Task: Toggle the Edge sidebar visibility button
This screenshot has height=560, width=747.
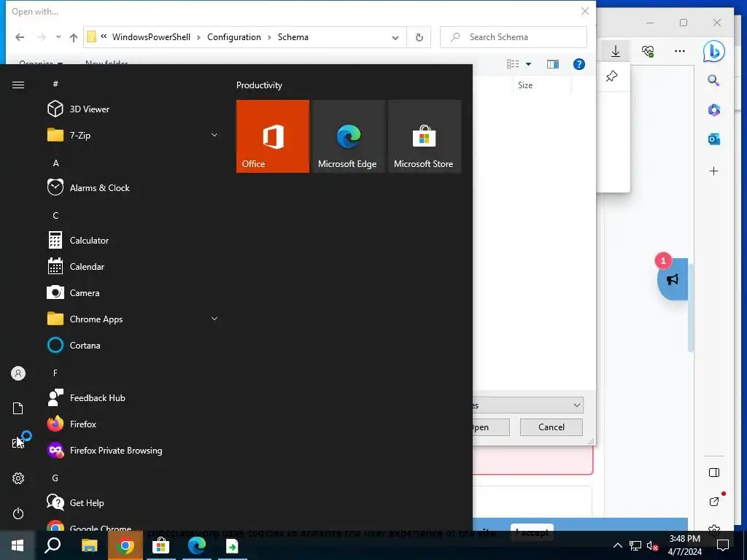Action: click(x=713, y=472)
